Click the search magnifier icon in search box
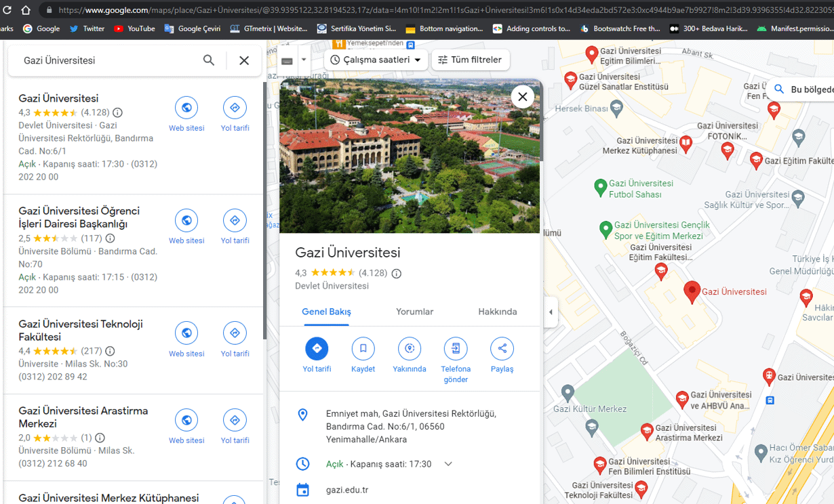Image resolution: width=834 pixels, height=504 pixels. 209,60
